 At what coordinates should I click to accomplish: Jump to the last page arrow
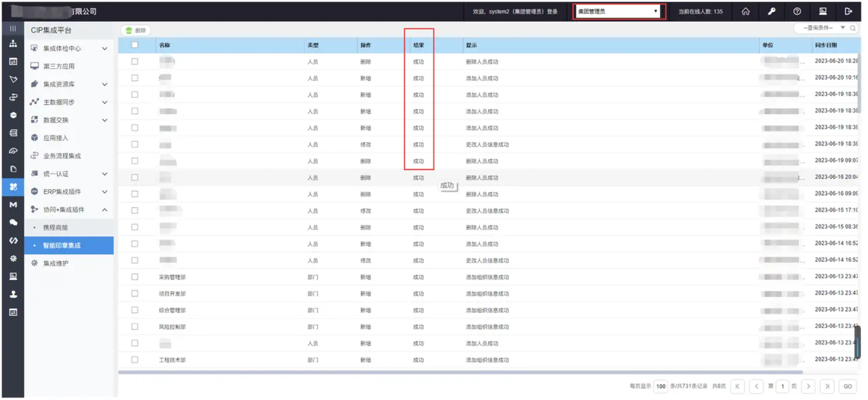coord(827,386)
